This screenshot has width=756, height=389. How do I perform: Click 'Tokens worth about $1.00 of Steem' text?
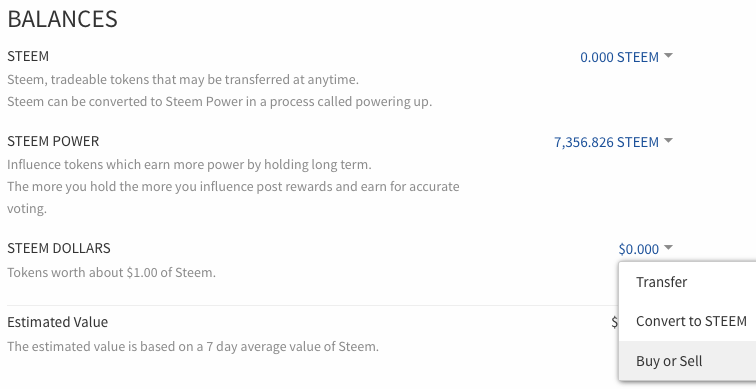coord(111,273)
